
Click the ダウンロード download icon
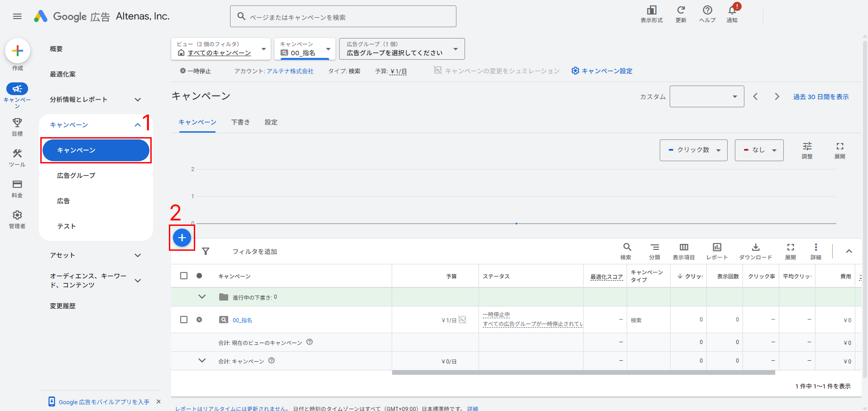756,247
